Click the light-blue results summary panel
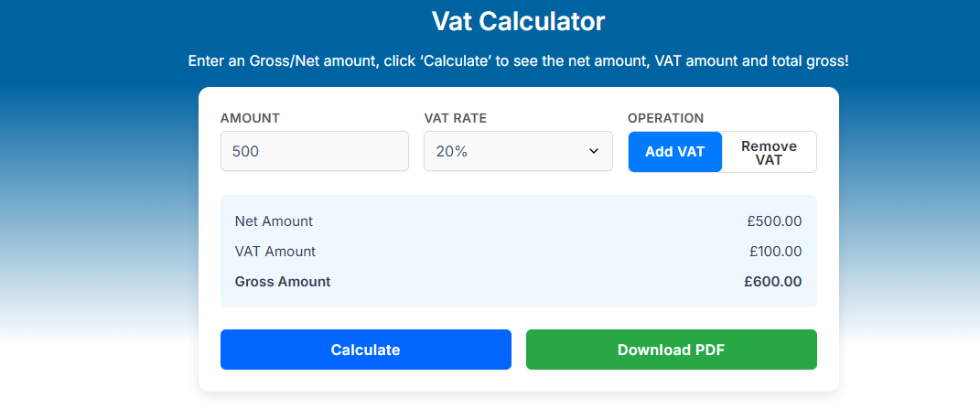The image size is (980, 409). pos(518,236)
